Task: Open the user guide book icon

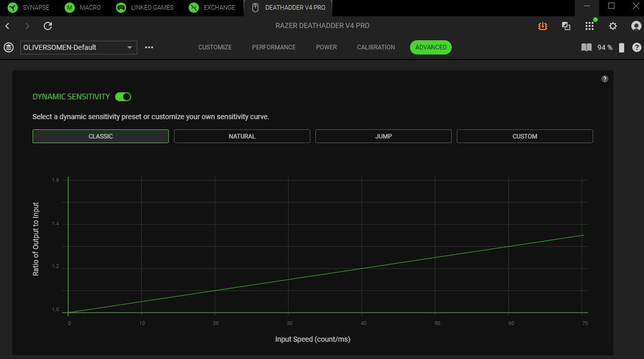Action: click(586, 47)
